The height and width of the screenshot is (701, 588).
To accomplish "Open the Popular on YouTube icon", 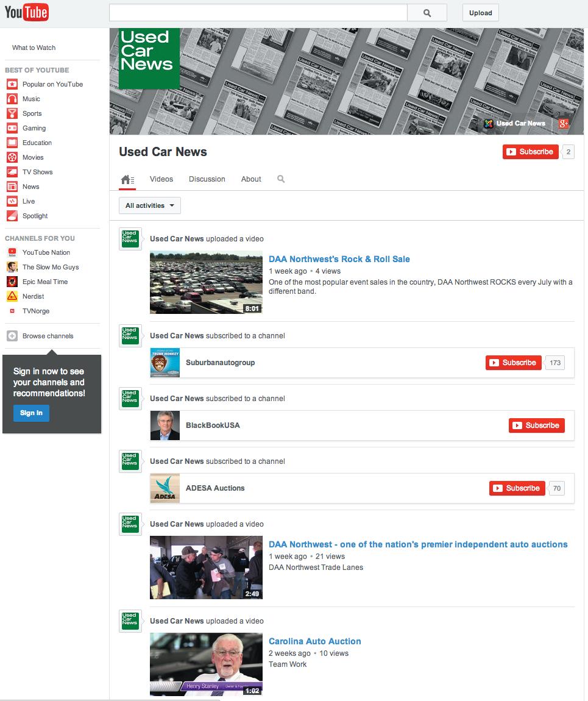I will (12, 84).
